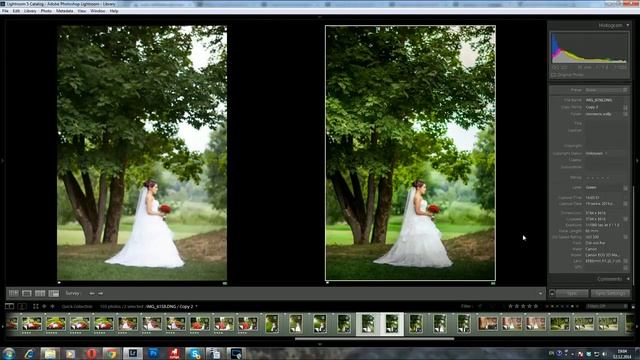Viewport: 640px width, 360px height.
Task: Open metadata Preset dropdown
Action: 606,90
